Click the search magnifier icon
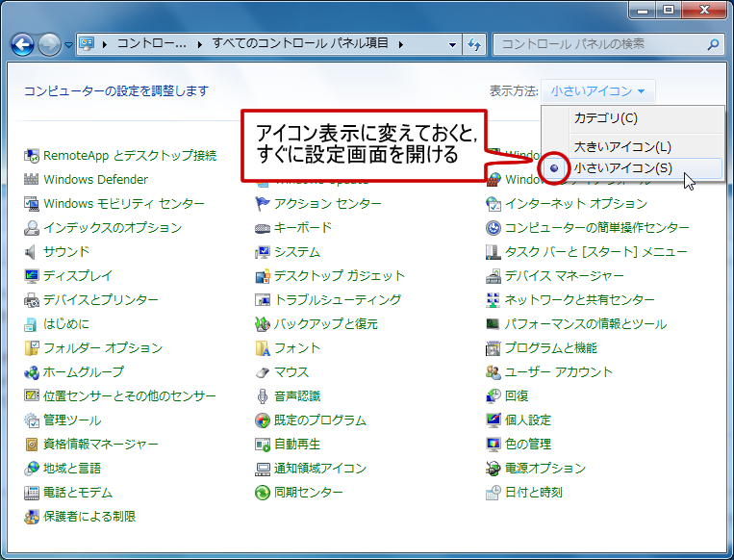Screen dimensions: 734x560 [713, 45]
